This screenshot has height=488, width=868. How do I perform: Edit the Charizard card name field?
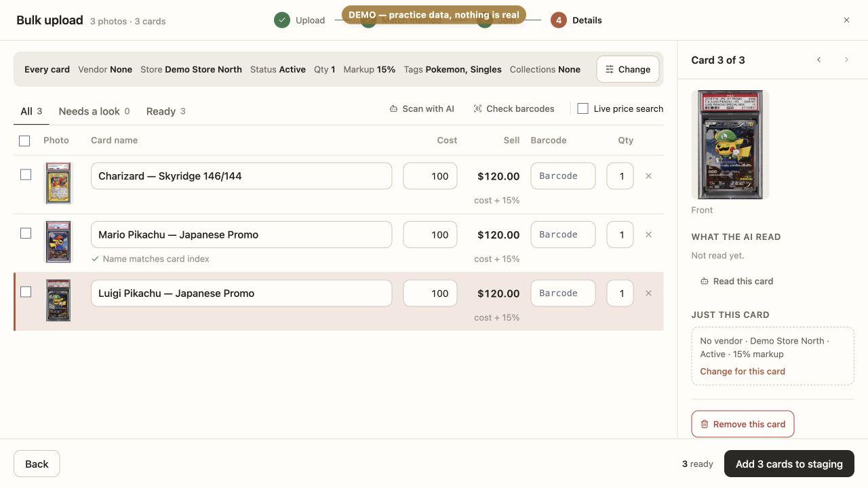tap(241, 176)
